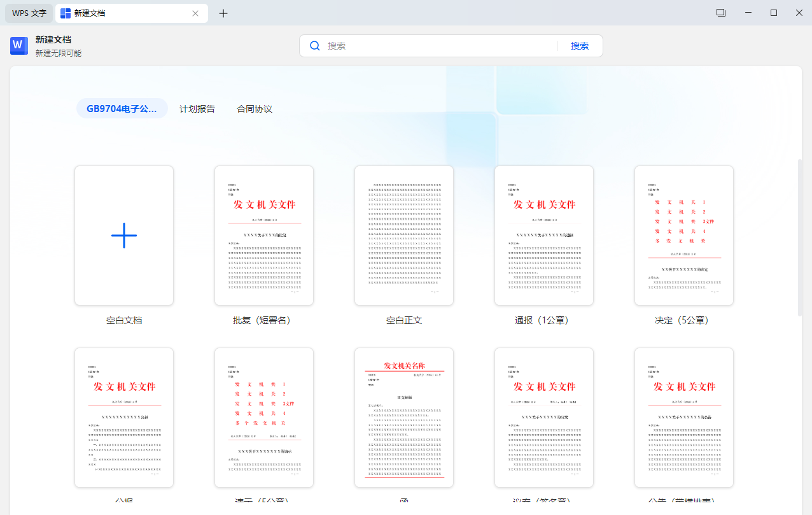This screenshot has height=515, width=812.
Task: Click the 批复（短署名）label
Action: [264, 320]
